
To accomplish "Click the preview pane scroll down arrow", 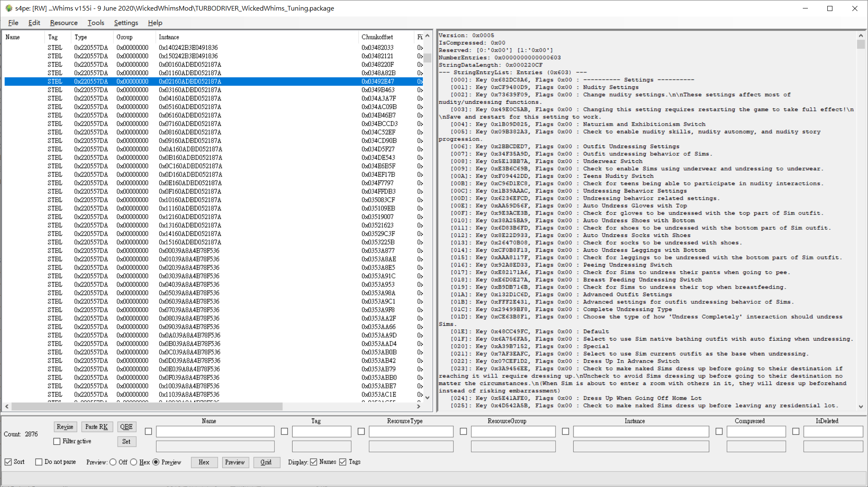I will tap(861, 406).
